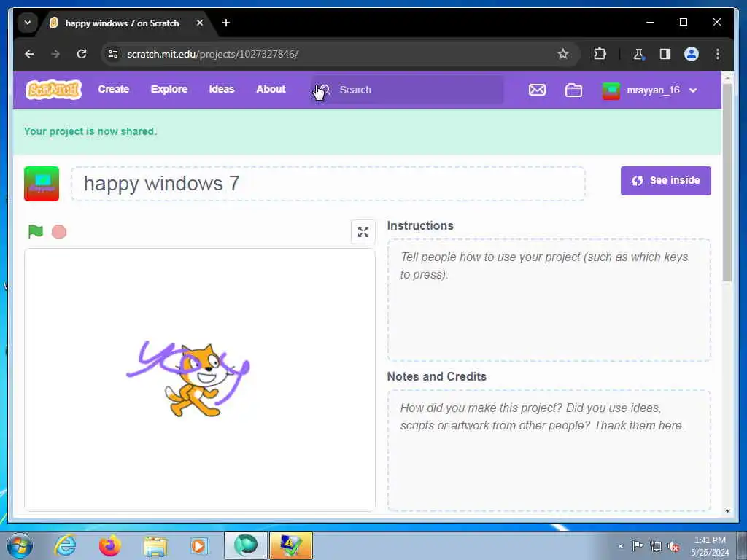Show hidden tray icons arrow
The height and width of the screenshot is (560, 747).
click(x=620, y=546)
